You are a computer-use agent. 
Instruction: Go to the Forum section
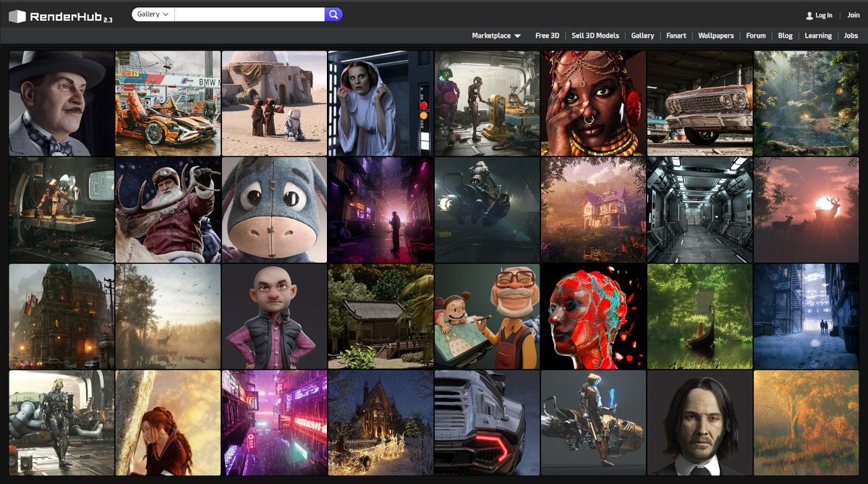pyautogui.click(x=755, y=35)
